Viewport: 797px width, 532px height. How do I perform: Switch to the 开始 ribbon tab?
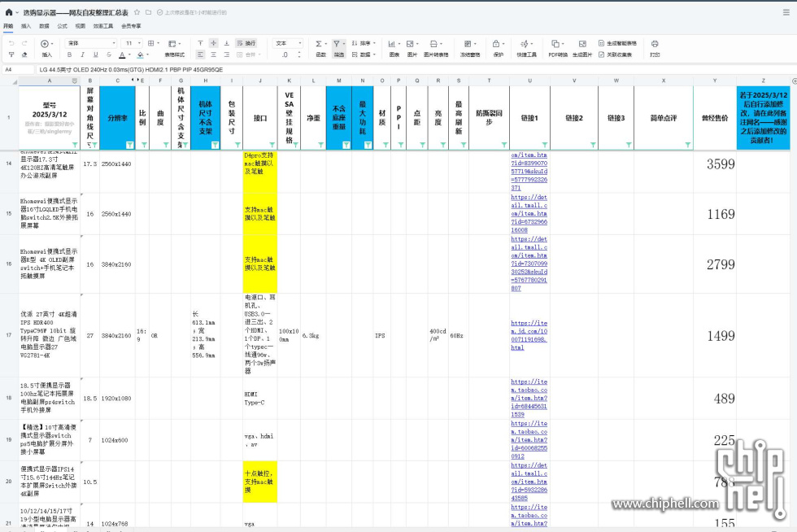[x=8, y=26]
